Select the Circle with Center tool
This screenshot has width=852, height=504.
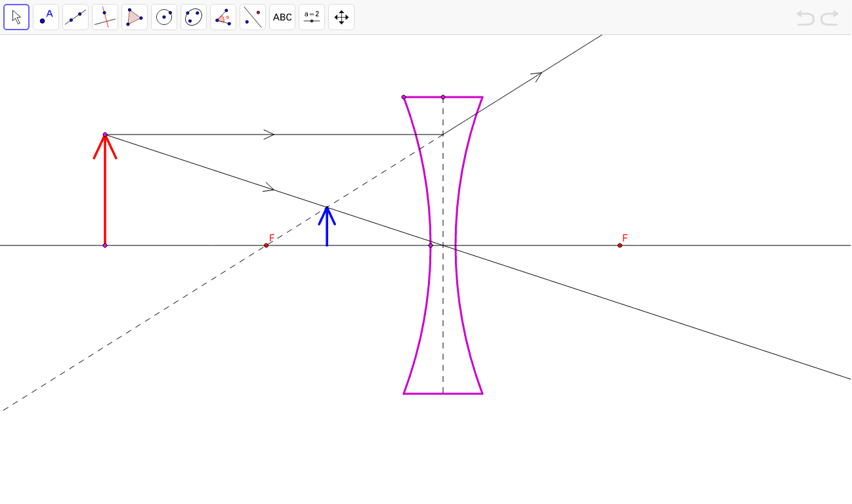pyautogui.click(x=164, y=17)
